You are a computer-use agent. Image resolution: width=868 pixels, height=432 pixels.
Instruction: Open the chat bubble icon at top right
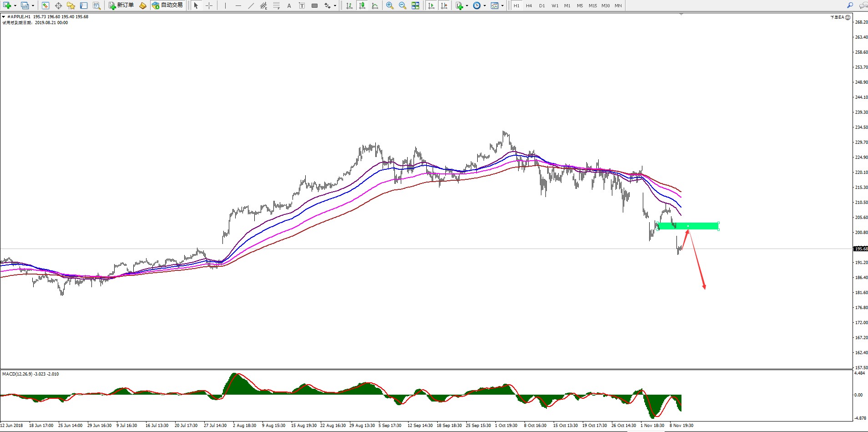(x=863, y=5)
